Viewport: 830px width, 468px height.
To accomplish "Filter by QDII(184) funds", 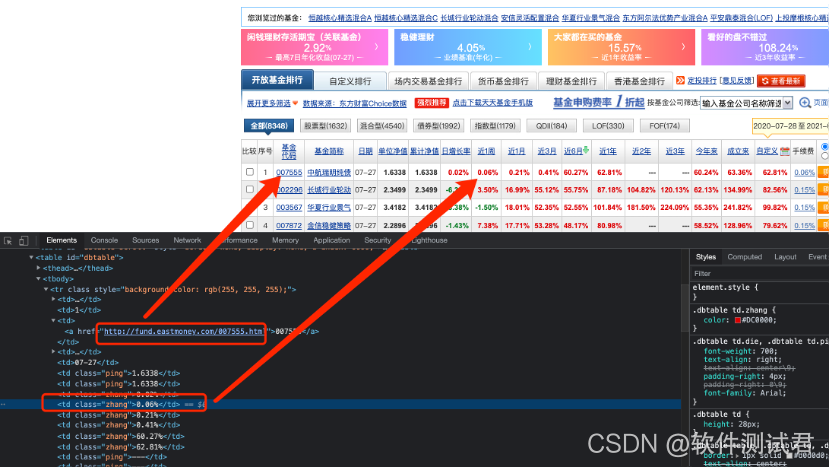I will [x=551, y=126].
